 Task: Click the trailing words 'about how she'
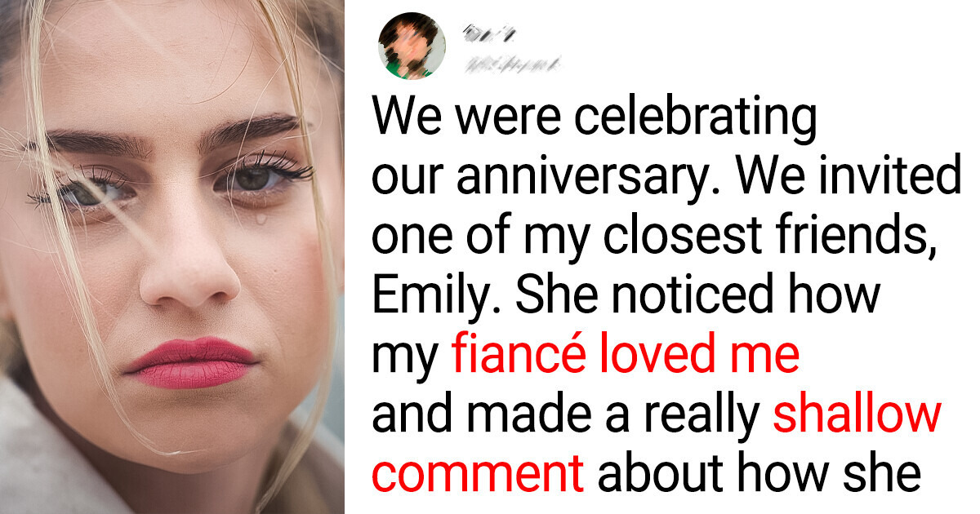pyautogui.click(x=757, y=474)
